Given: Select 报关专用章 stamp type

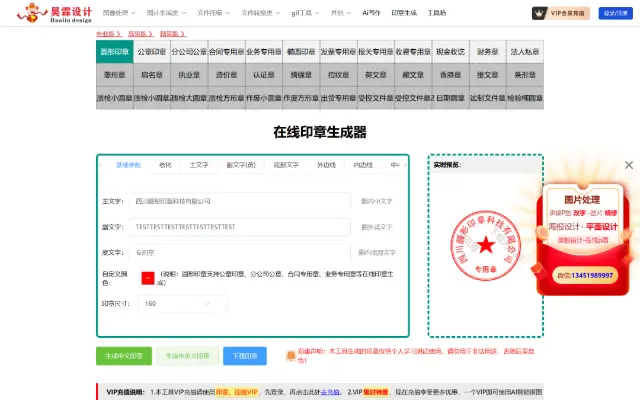Looking at the screenshot, I should [x=376, y=52].
